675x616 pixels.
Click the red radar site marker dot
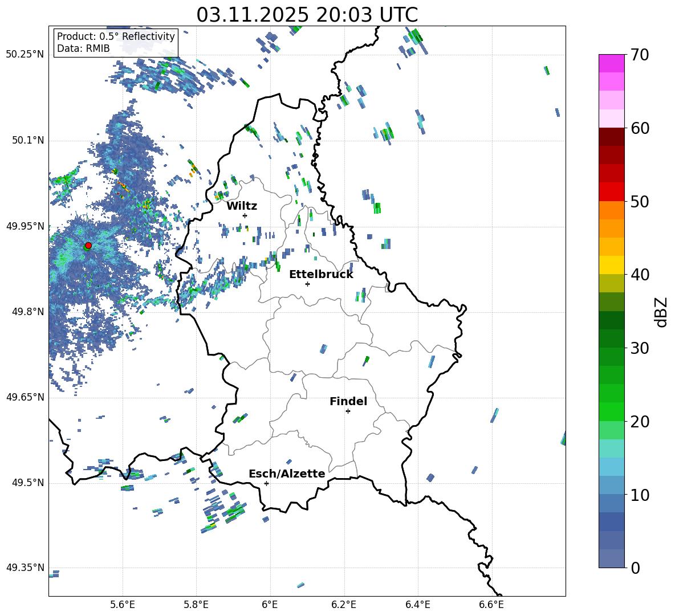tap(88, 246)
